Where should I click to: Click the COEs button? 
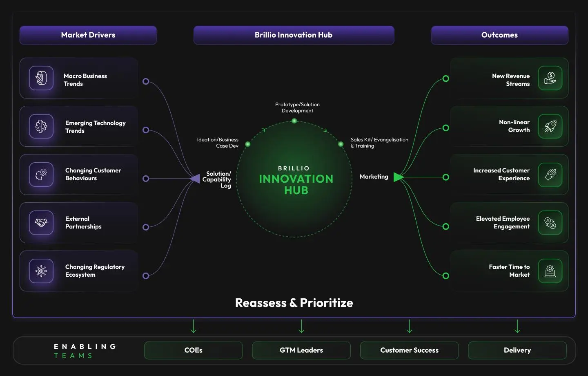click(194, 350)
